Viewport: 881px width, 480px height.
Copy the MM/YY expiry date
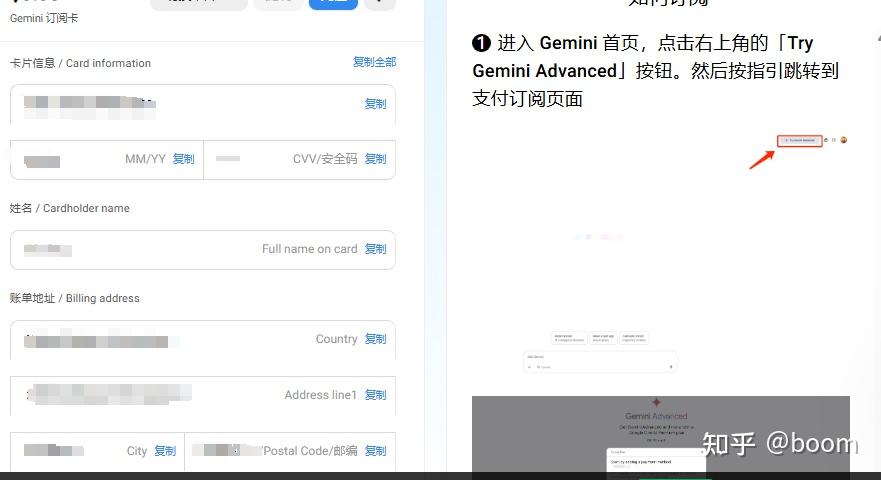pos(183,159)
